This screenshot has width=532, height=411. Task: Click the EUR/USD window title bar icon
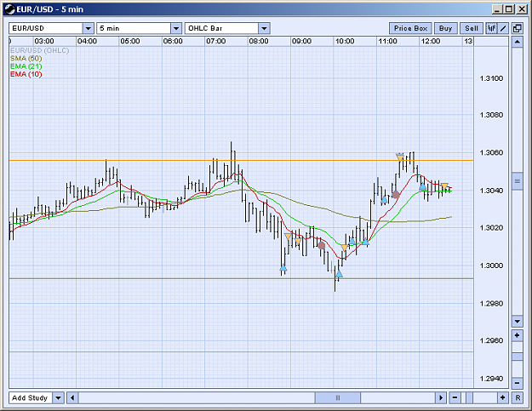pos(10,9)
